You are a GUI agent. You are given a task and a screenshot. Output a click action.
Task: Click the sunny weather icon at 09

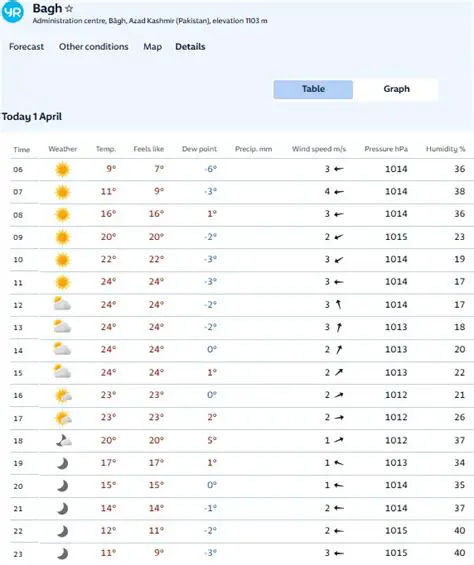coord(62,237)
